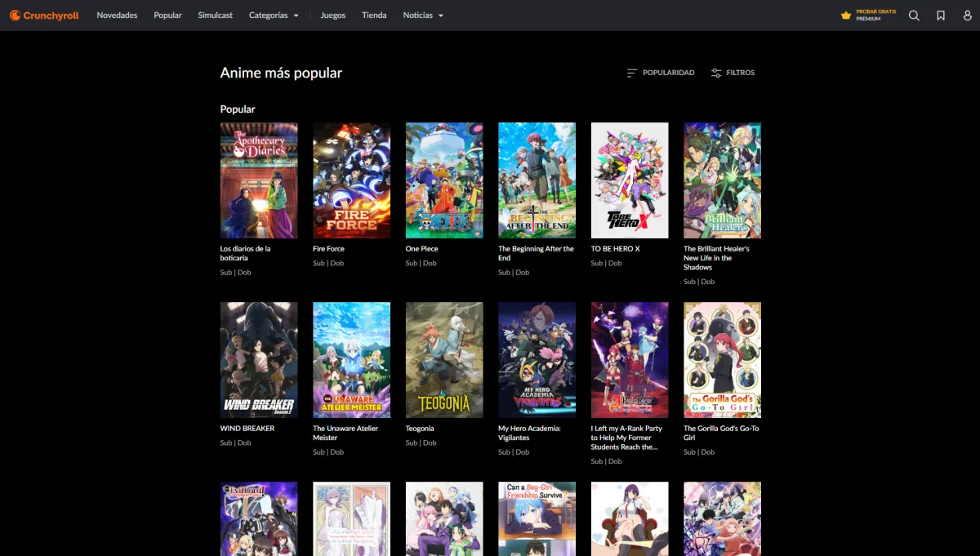This screenshot has width=980, height=556.
Task: Click Sub | Dob under Teogonia
Action: 421,443
